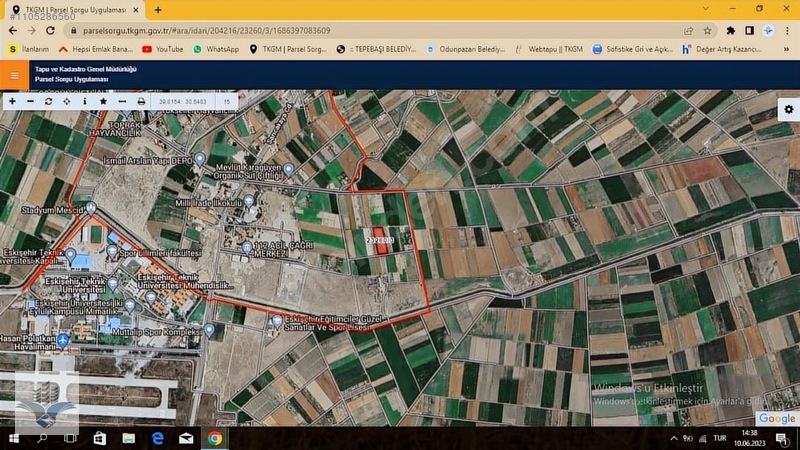Click the Milli İrade İlkokulu map pin
This screenshot has width=800, height=450.
pos(249,201)
